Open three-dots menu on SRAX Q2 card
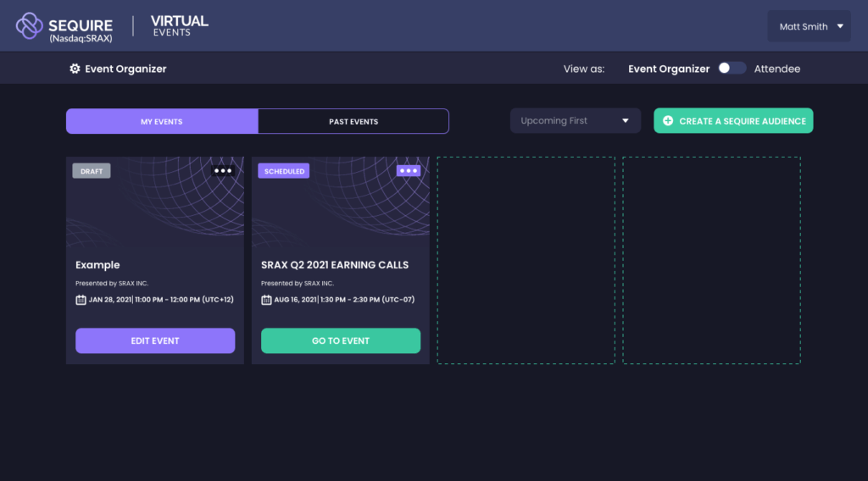The width and height of the screenshot is (868, 481). [x=409, y=171]
